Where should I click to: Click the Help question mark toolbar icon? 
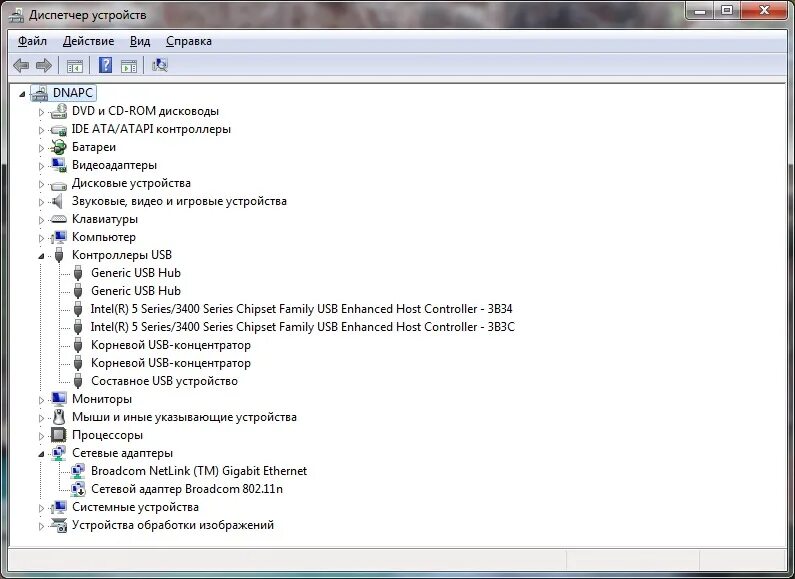[105, 65]
